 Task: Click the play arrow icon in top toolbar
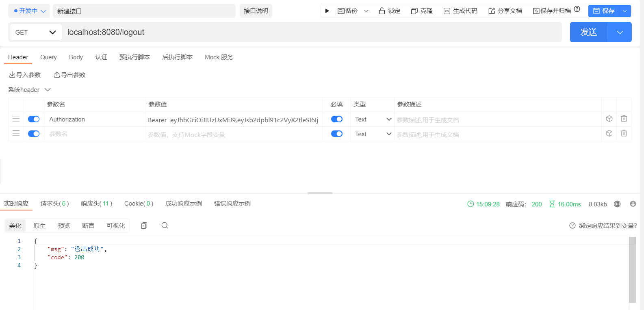pos(327,11)
